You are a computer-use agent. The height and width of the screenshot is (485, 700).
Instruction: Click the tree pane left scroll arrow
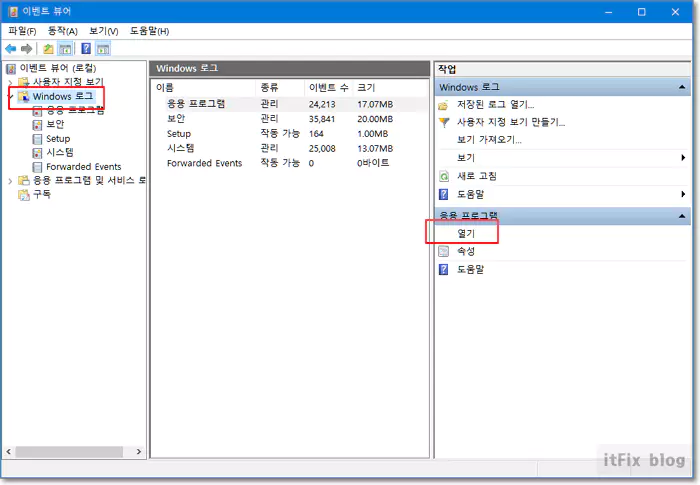click(8, 452)
